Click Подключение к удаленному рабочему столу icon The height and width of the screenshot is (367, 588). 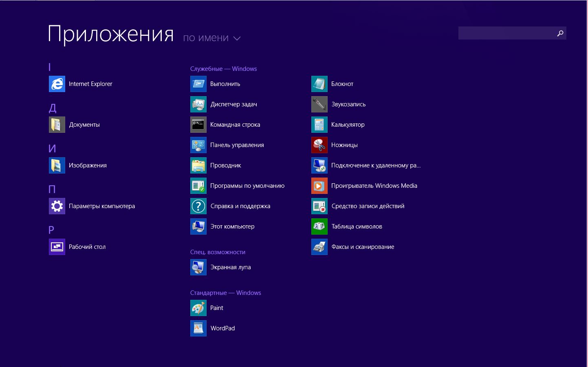pos(319,165)
